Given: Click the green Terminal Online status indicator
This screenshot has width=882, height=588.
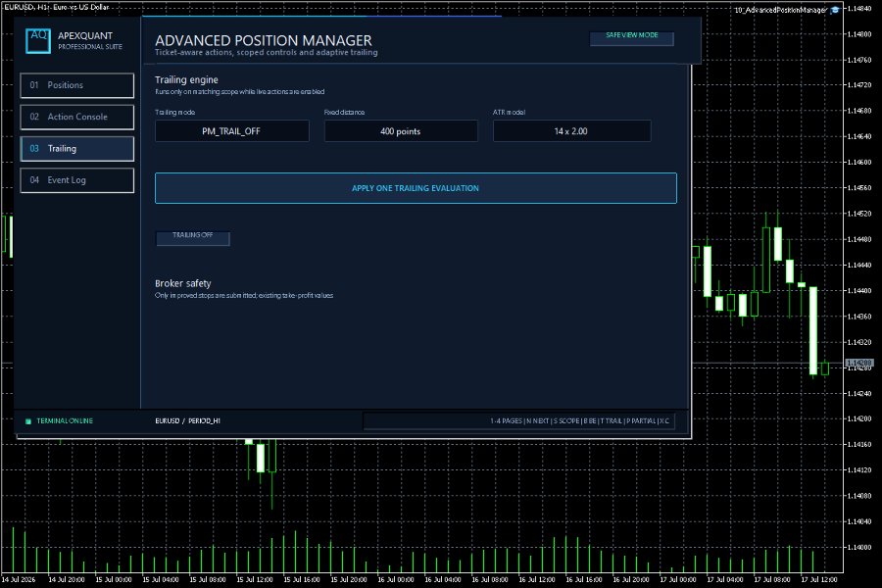Looking at the screenshot, I should pos(28,420).
